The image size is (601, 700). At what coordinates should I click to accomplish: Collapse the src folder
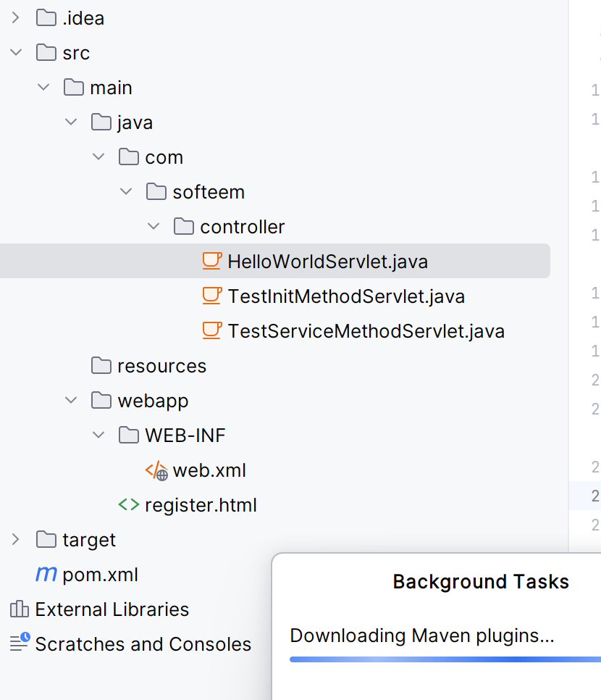click(16, 52)
